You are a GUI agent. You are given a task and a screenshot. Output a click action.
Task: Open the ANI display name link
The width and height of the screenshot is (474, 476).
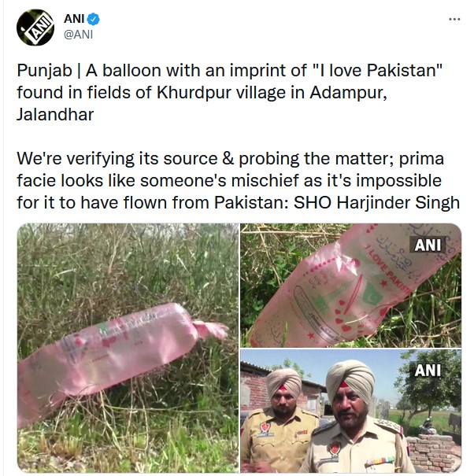pyautogui.click(x=74, y=19)
